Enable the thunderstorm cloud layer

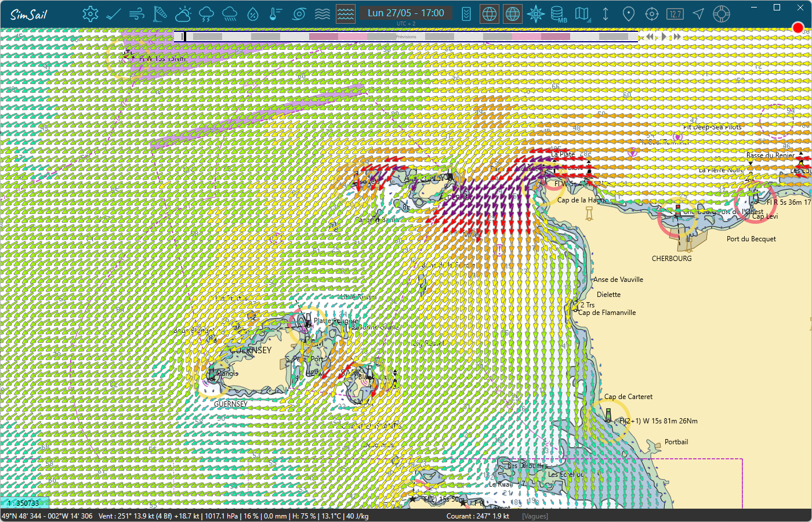pos(206,14)
